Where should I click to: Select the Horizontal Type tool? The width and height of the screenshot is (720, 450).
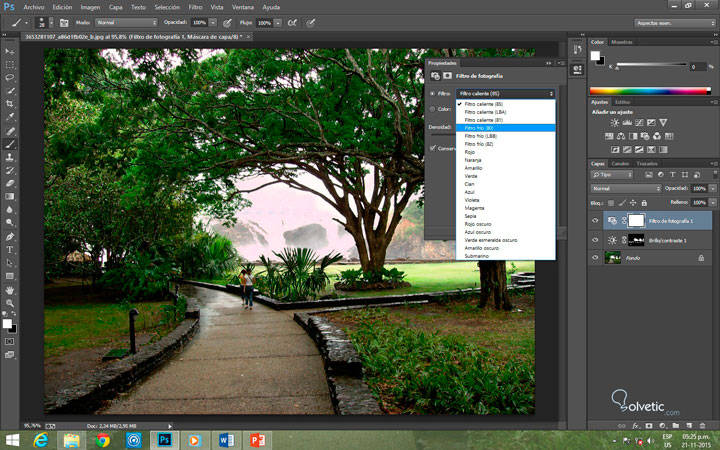click(x=10, y=250)
